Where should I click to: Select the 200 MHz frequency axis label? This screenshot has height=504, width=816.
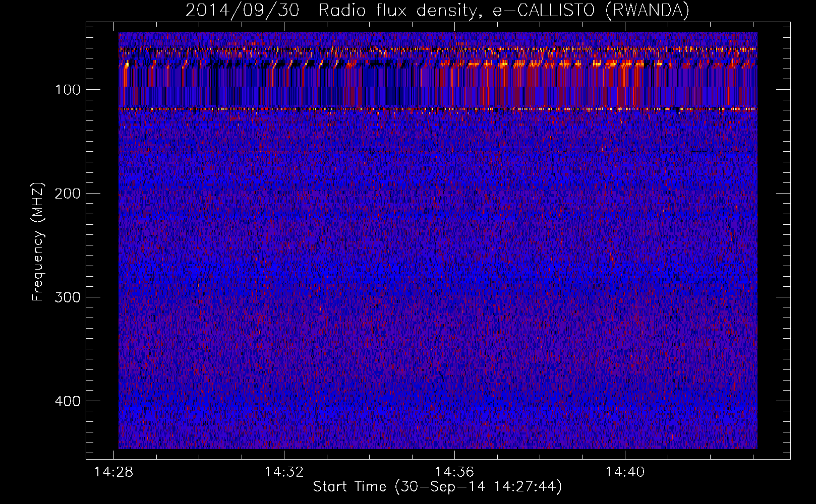[x=68, y=194]
